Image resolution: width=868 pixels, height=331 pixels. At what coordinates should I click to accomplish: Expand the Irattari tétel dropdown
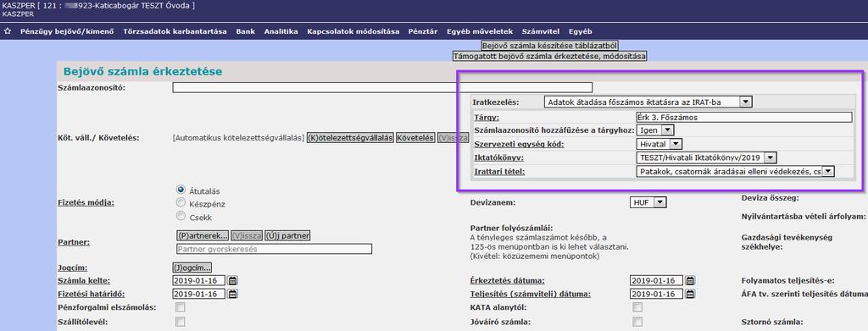coord(735,172)
